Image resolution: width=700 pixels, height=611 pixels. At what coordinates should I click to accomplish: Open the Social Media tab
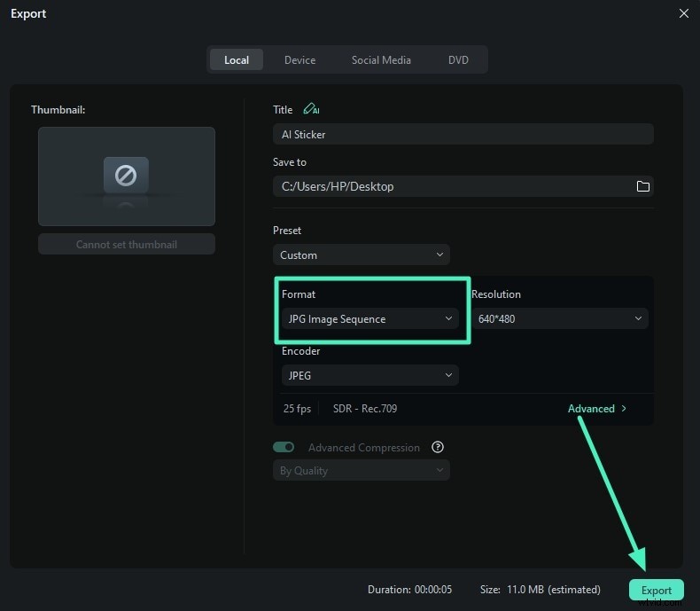(x=381, y=60)
